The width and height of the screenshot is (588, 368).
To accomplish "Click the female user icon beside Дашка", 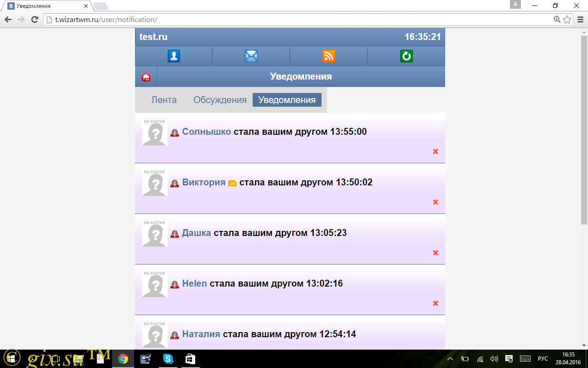I will (175, 234).
